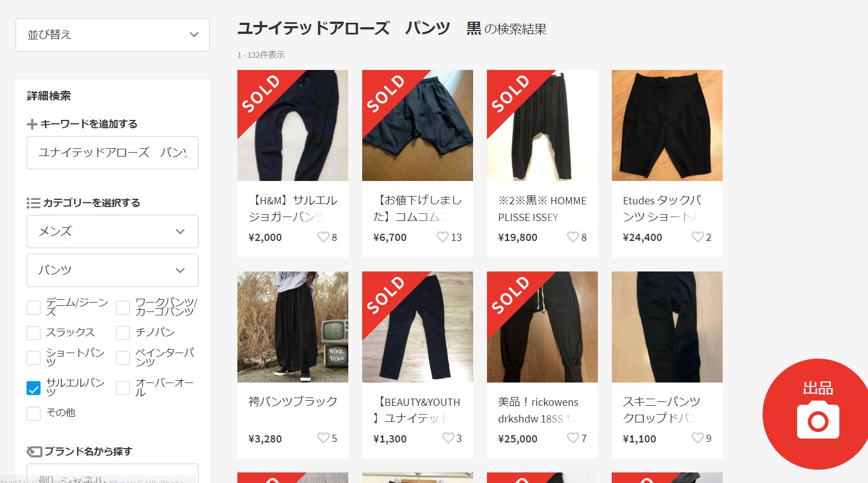868x483 pixels.
Task: Enable the スラックス filter checkbox
Action: click(x=34, y=333)
